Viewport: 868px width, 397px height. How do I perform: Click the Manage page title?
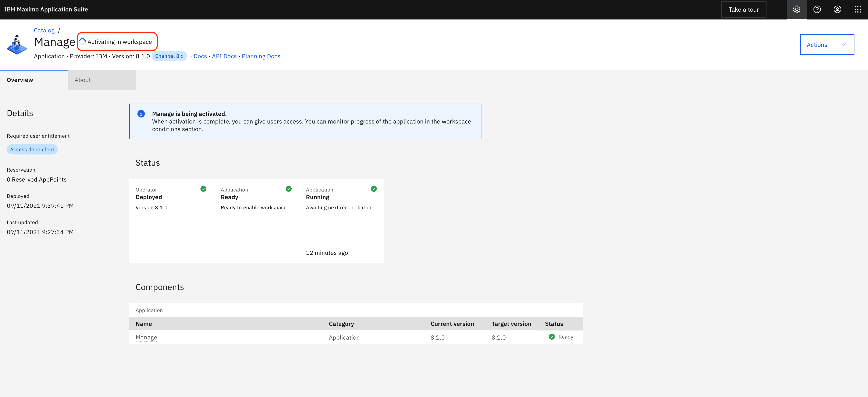pyautogui.click(x=55, y=42)
